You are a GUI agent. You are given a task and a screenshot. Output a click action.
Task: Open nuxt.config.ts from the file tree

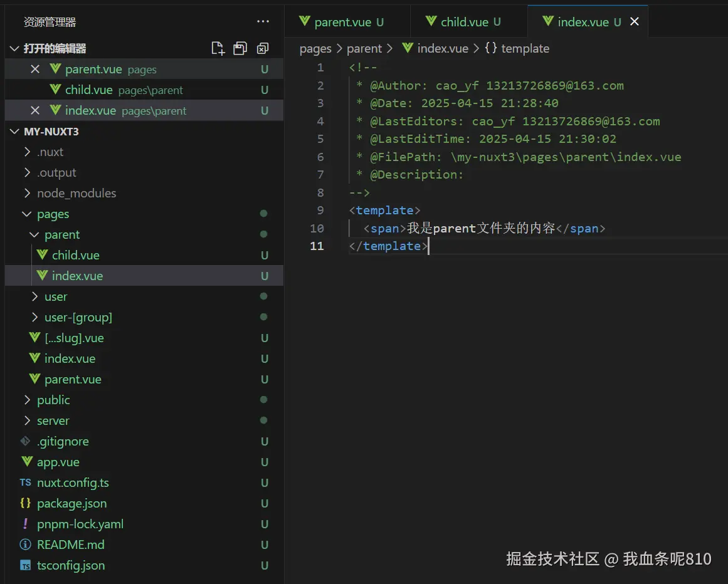point(73,482)
